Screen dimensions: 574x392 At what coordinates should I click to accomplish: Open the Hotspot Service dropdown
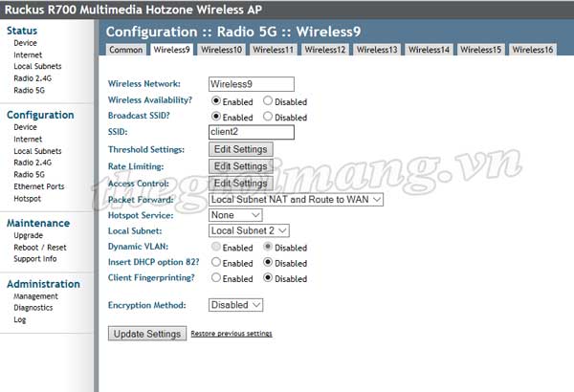(x=235, y=215)
